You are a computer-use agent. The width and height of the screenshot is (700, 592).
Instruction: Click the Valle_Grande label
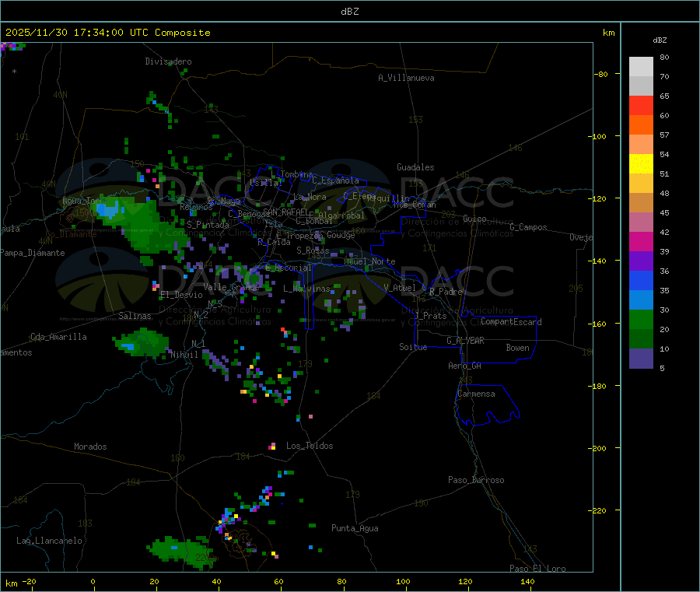pyautogui.click(x=231, y=287)
